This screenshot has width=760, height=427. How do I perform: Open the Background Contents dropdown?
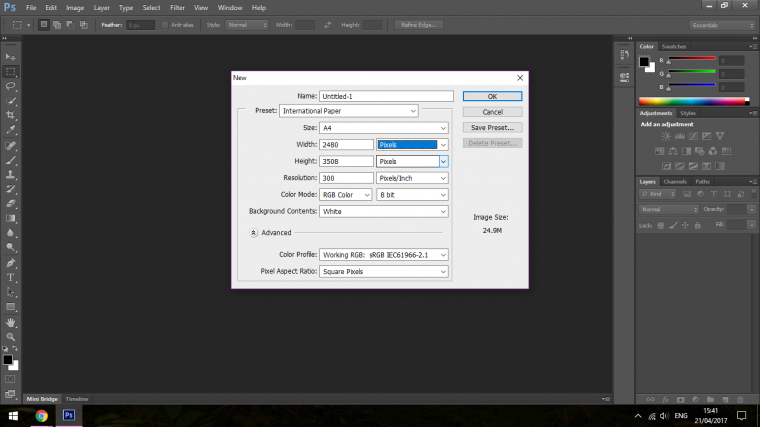383,211
